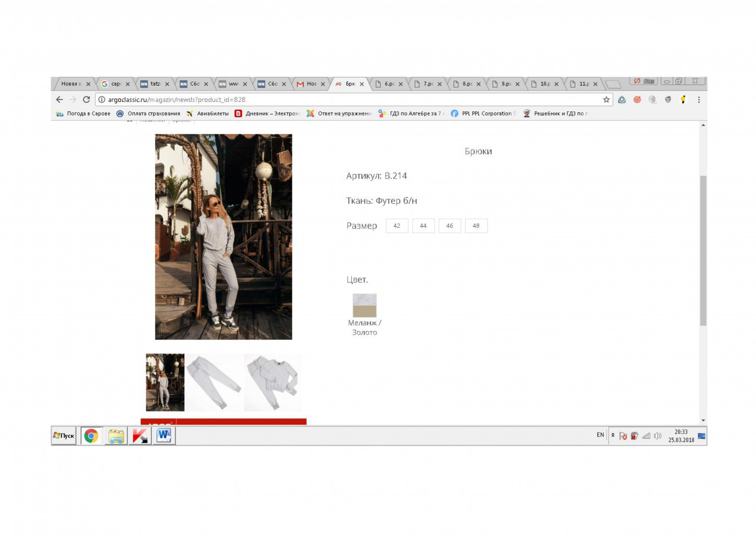
Task: Select size 44
Action: pos(423,226)
